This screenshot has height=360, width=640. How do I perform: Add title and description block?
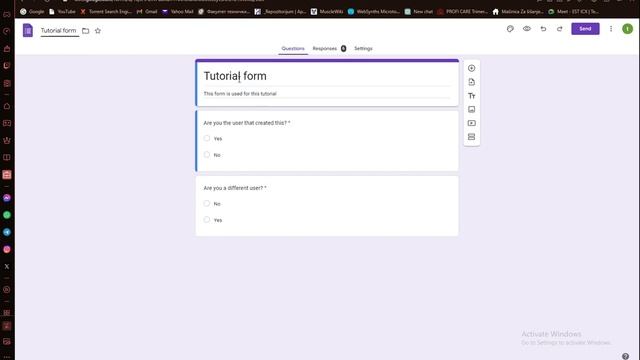(x=471, y=96)
